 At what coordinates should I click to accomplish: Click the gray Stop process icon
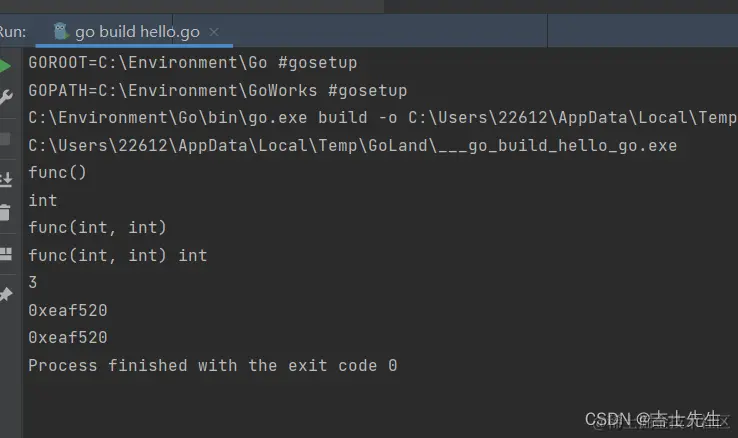pos(5,139)
